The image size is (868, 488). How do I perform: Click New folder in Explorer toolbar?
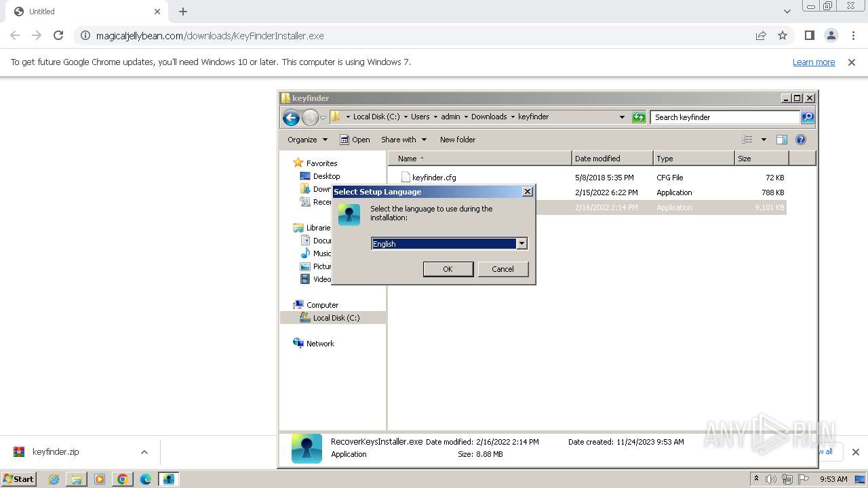(x=458, y=140)
